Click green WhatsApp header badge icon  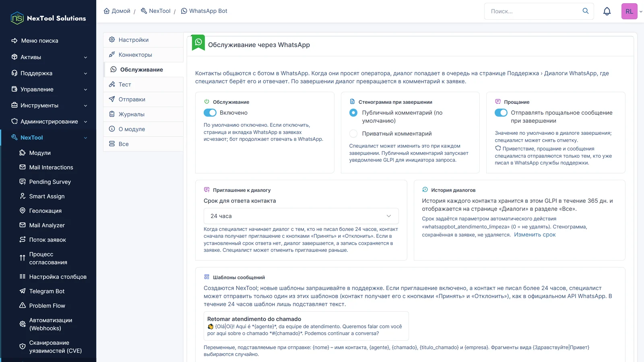click(198, 42)
